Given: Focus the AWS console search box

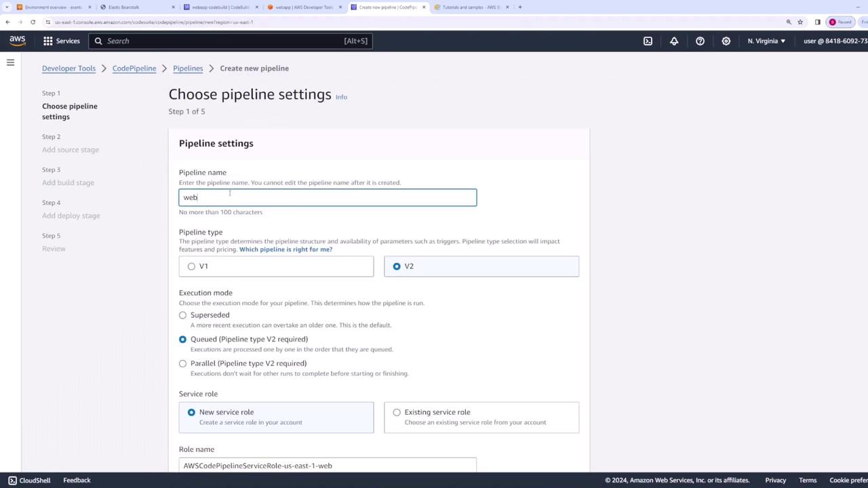Looking at the screenshot, I should point(230,41).
